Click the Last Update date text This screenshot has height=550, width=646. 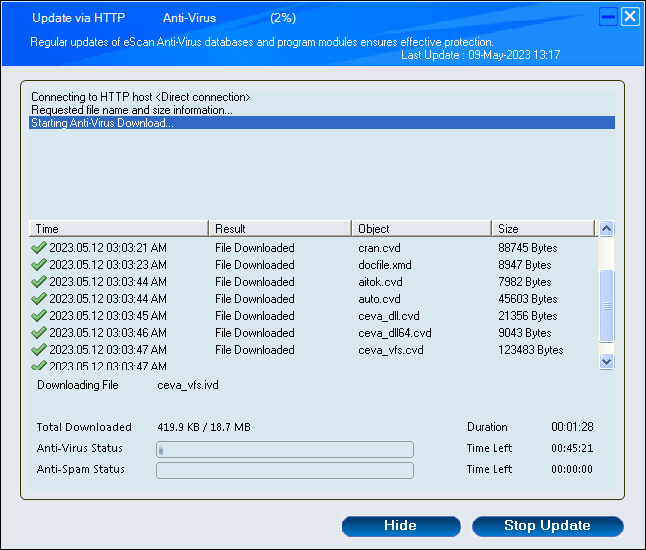coord(481,55)
